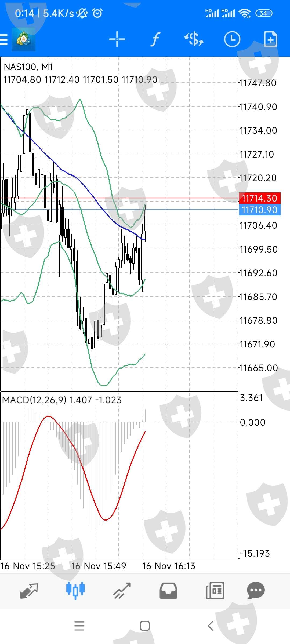Change symbol with the currency swap icon
Viewport: 290px width, 644px height.
(194, 39)
